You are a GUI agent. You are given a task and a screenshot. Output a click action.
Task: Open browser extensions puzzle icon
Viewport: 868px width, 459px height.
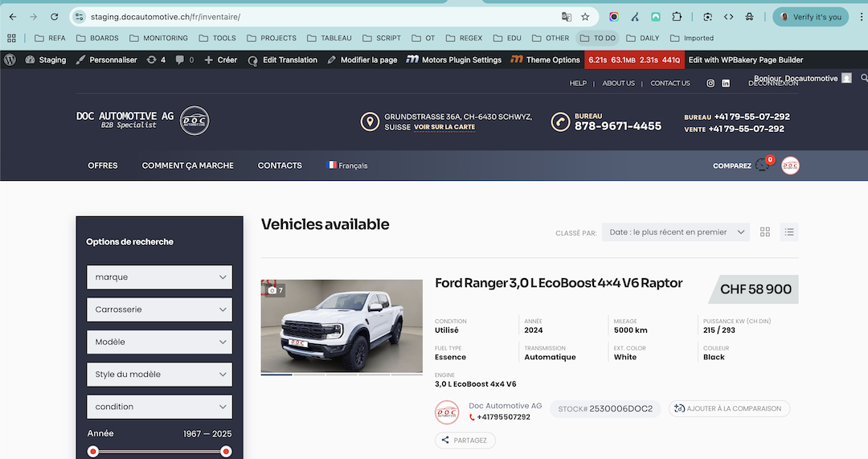point(677,17)
